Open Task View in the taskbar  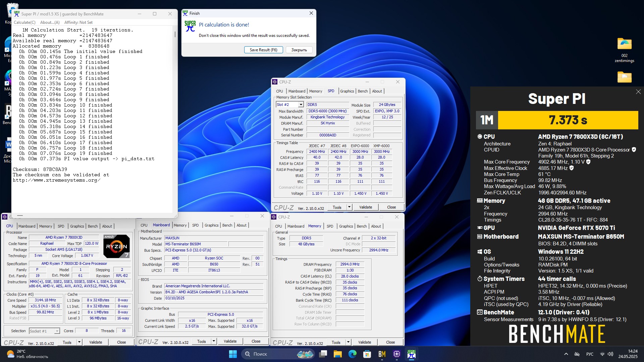click(x=323, y=354)
